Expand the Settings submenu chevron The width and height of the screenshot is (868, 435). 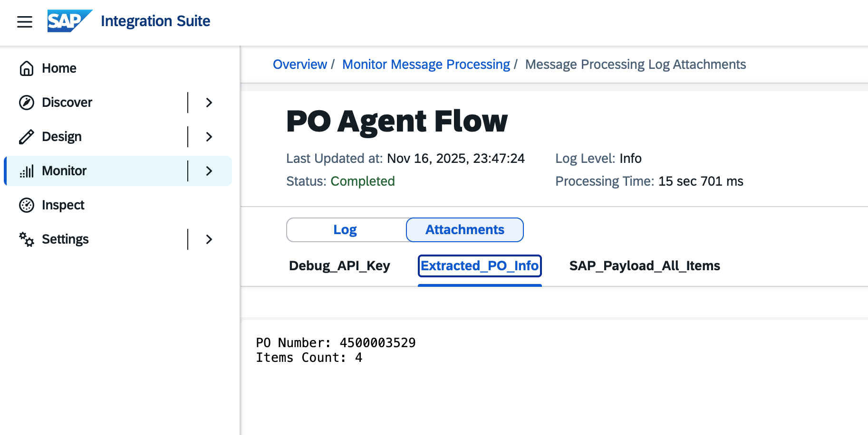pyautogui.click(x=209, y=239)
